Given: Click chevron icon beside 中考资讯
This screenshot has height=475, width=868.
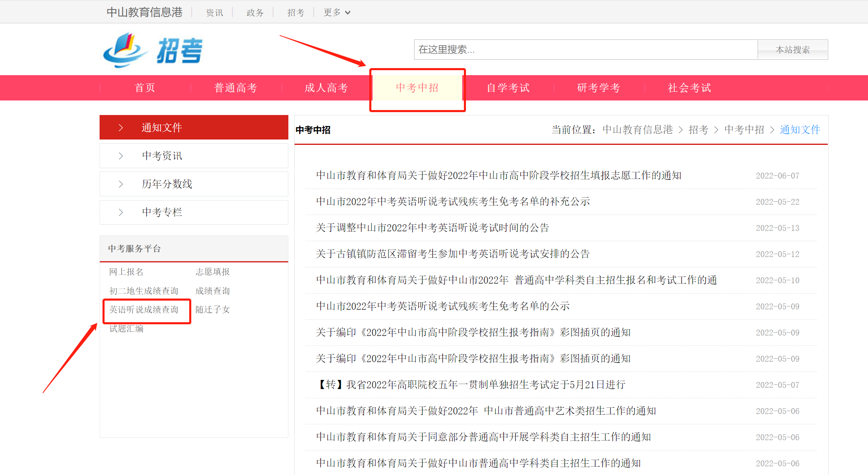Looking at the screenshot, I should click(121, 156).
